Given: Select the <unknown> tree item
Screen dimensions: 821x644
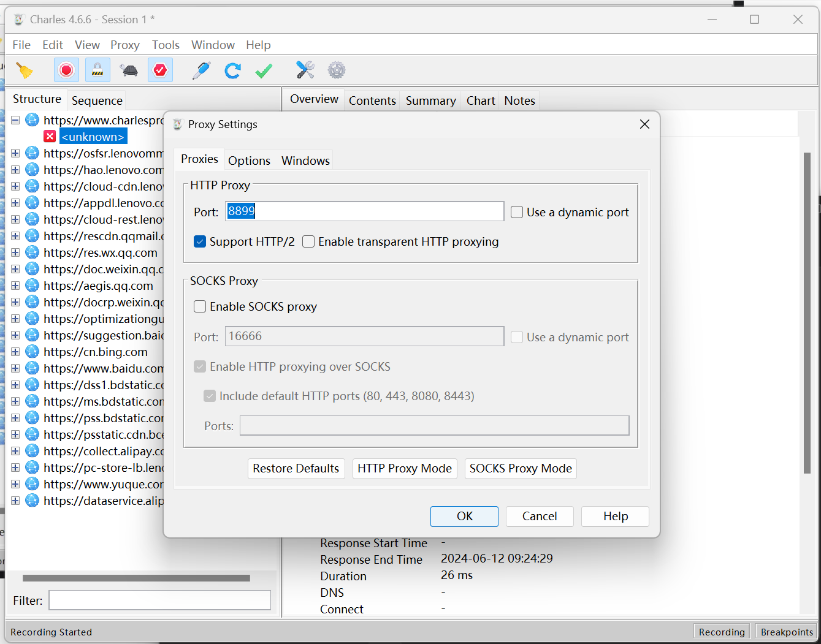Looking at the screenshot, I should (x=93, y=137).
